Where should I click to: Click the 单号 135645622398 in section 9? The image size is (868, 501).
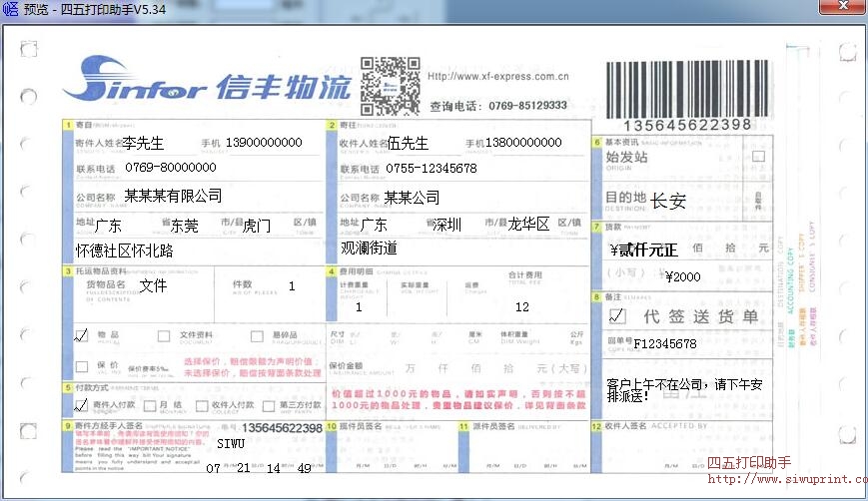coord(282,428)
